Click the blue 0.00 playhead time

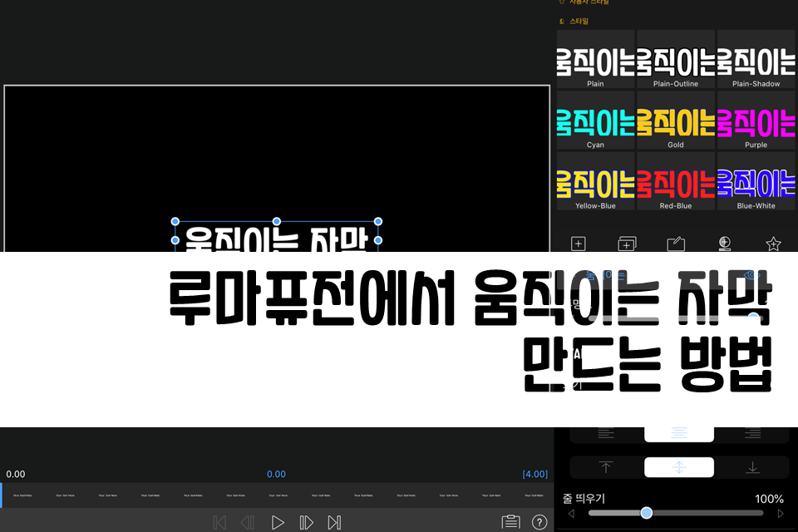pos(276,474)
